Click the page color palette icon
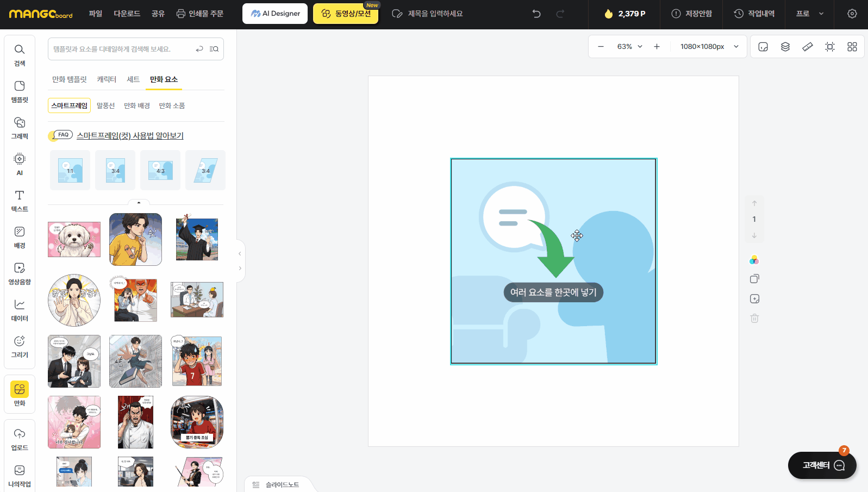 click(x=754, y=260)
